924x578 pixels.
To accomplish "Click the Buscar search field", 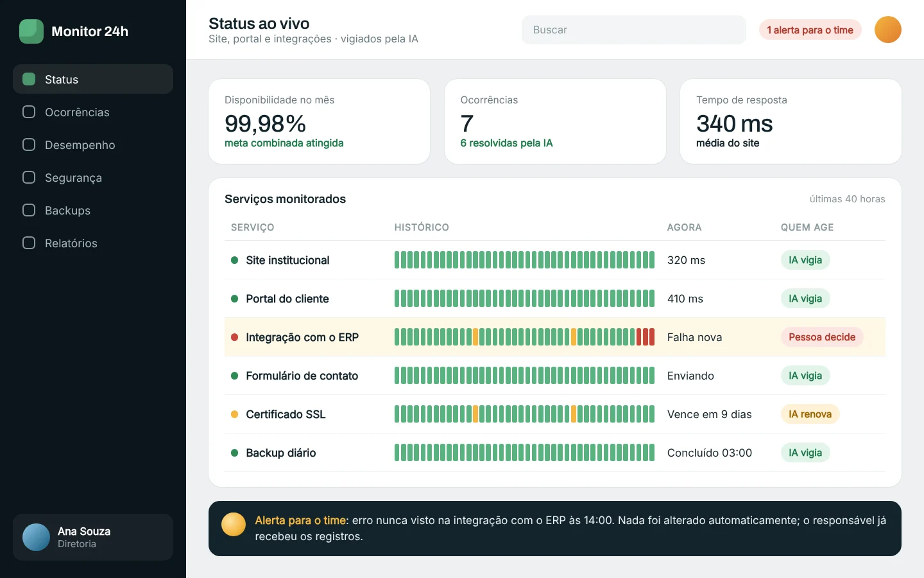I will (634, 30).
